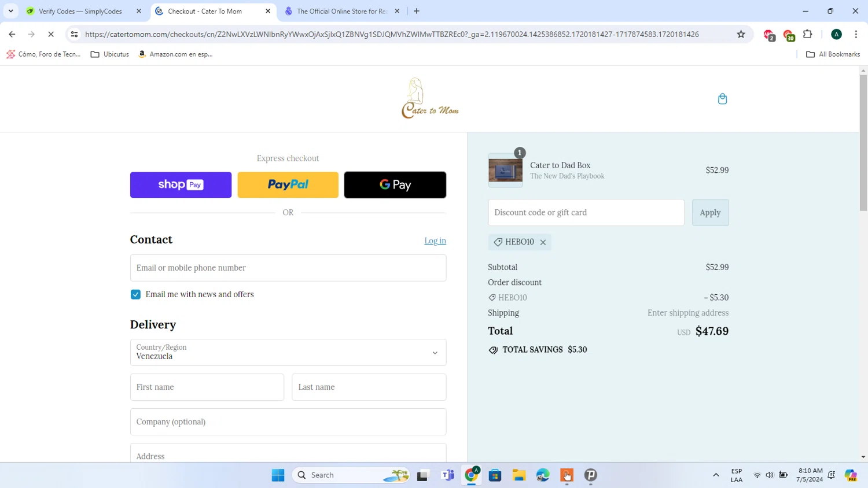Focus the First name field

[207, 387]
